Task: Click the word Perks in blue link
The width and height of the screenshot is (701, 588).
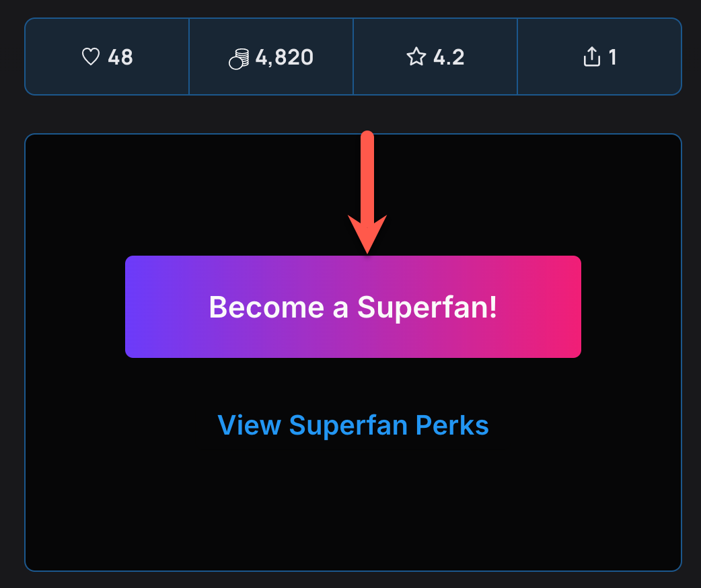Action: (x=451, y=425)
